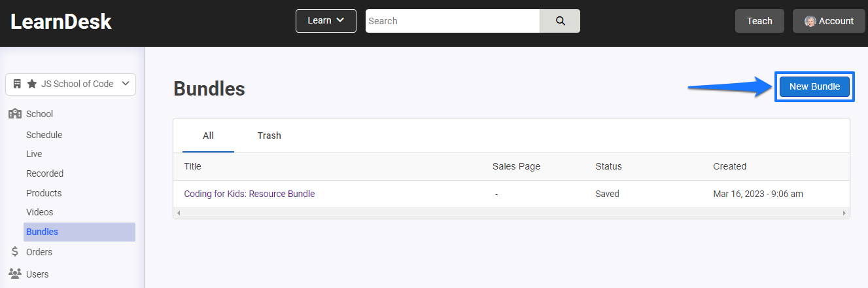
Task: Click the Sales Page column header
Action: (x=516, y=166)
